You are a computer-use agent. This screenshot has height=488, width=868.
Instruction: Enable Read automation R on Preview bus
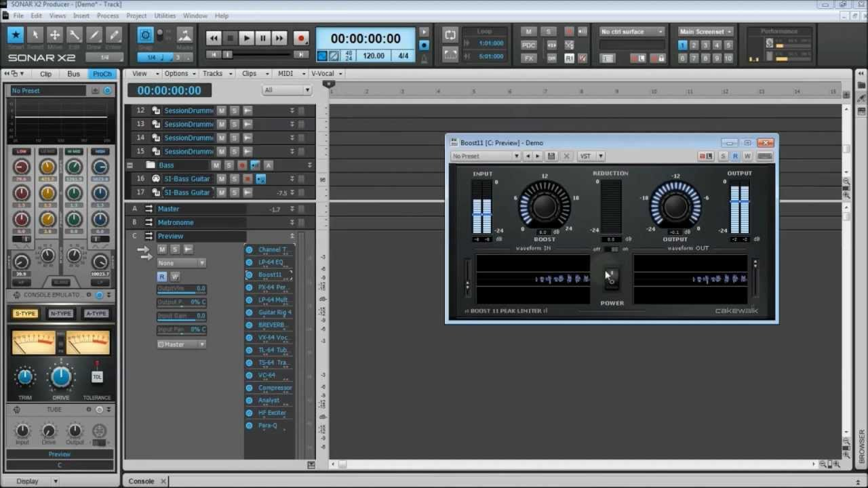(x=161, y=277)
